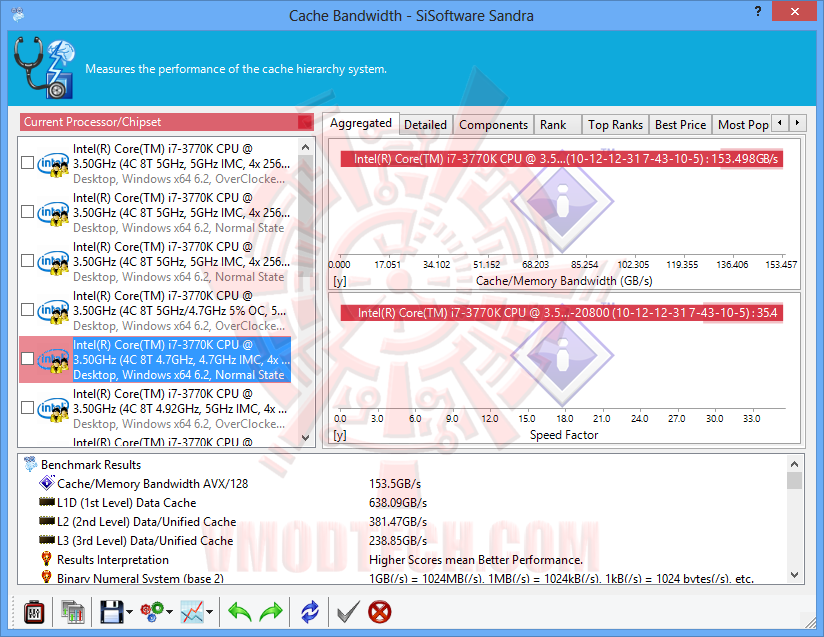Click benchmark results scrollbar down arrow
824x637 pixels.
click(x=794, y=575)
